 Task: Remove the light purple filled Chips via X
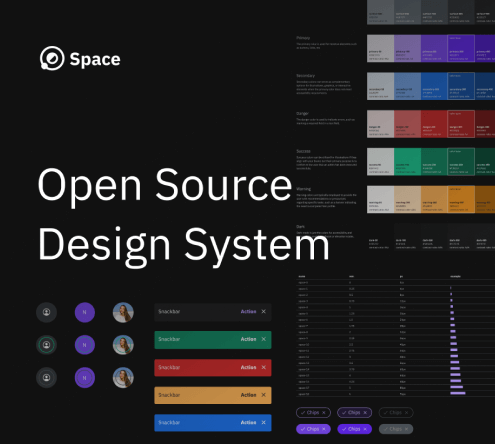324,429
